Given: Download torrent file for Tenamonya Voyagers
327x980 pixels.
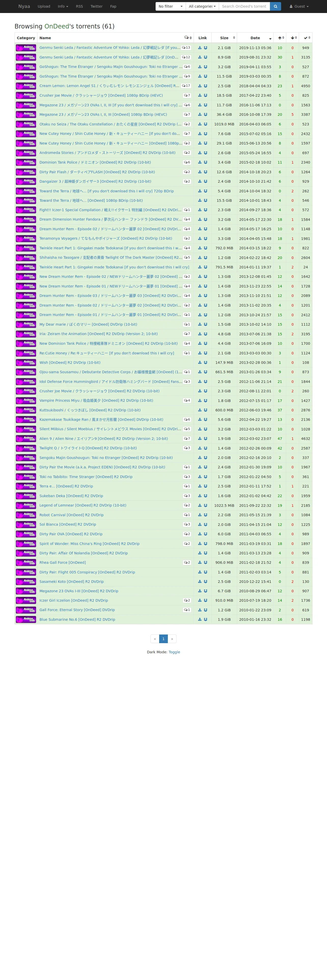Looking at the screenshot, I should (200, 239).
